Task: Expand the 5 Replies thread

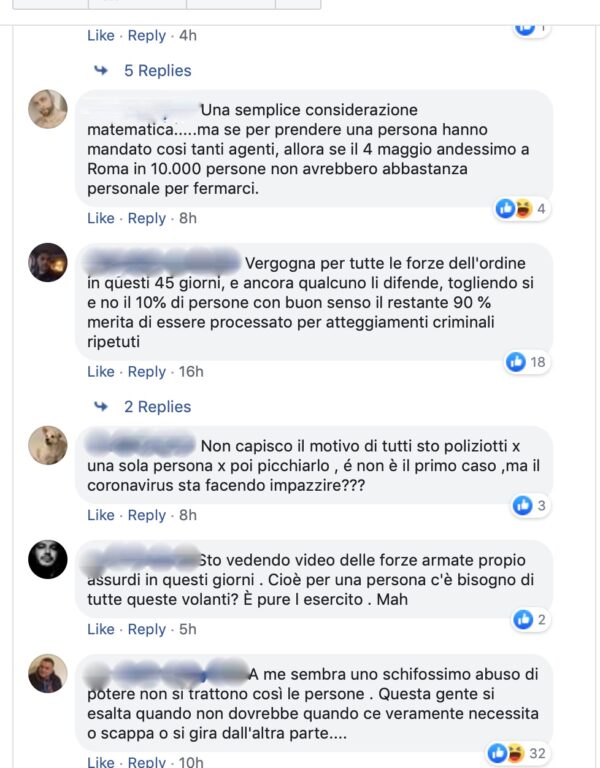Action: (157, 71)
